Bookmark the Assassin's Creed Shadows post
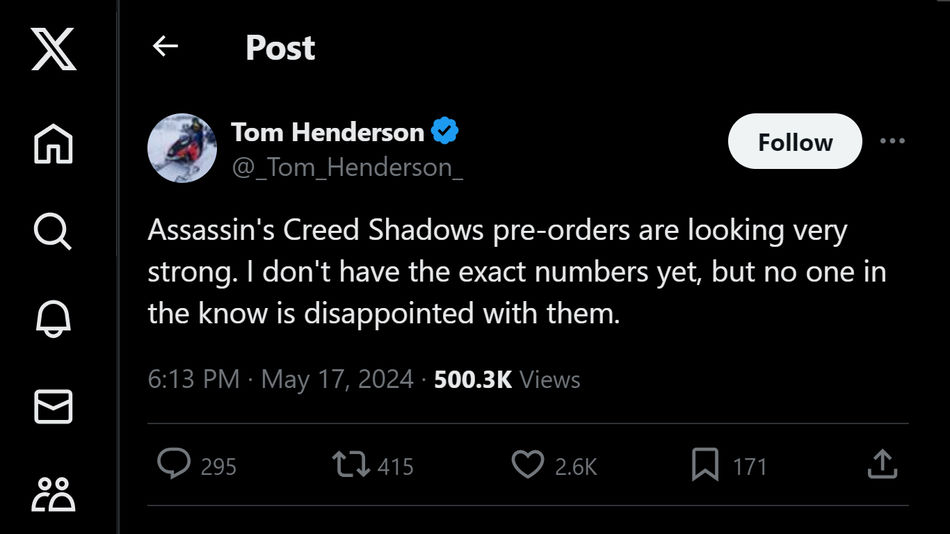The image size is (950, 534). 706,464
